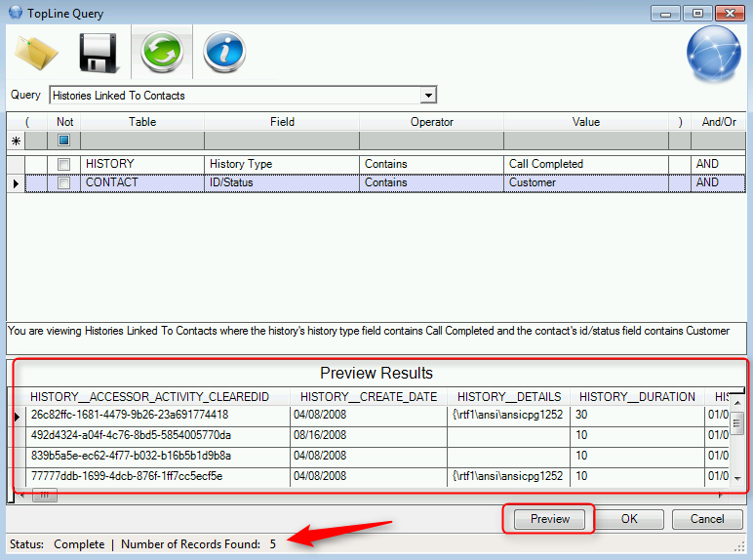Click the globe logo icon

[x=714, y=54]
